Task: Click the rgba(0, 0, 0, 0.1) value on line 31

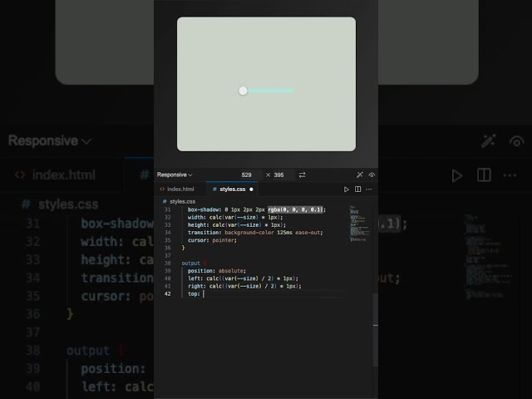Action: pos(296,209)
